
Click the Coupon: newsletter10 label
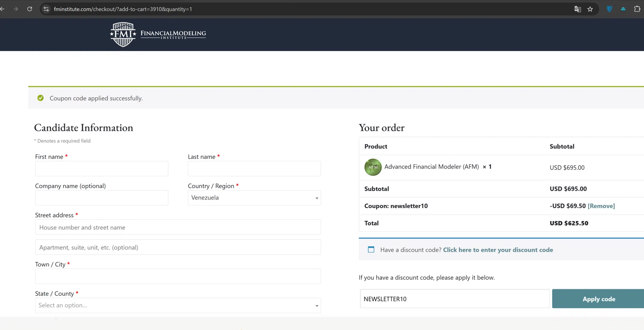(396, 206)
